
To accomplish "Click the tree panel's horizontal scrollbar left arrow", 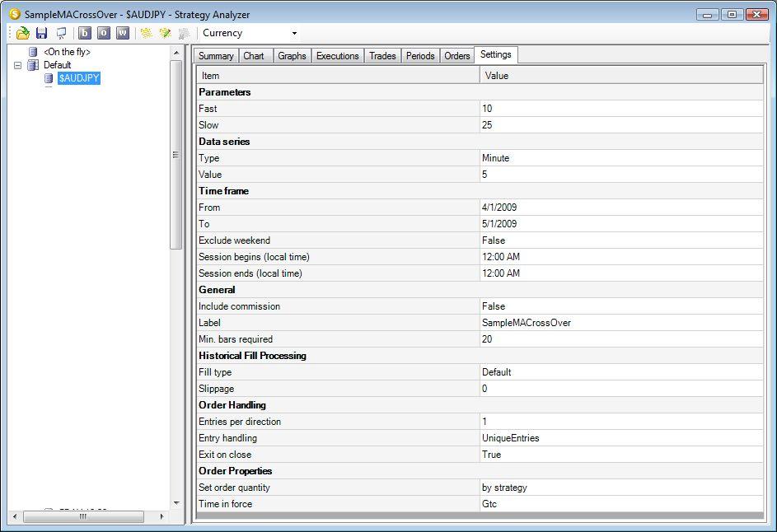I will (x=15, y=516).
